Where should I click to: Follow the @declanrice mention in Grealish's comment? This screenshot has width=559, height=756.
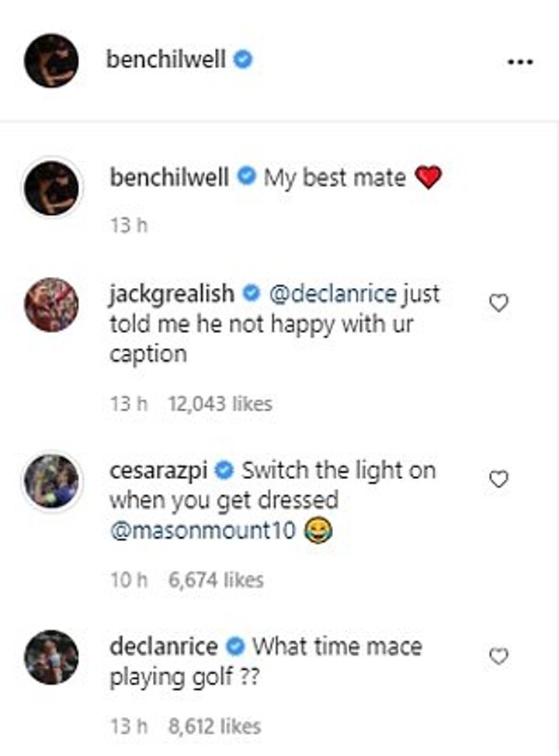click(332, 294)
